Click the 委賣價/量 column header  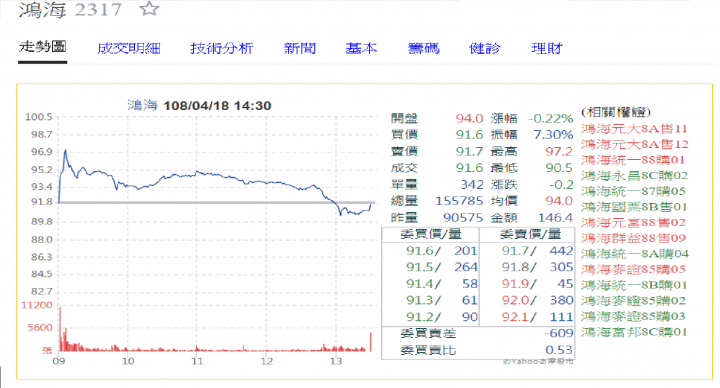tap(530, 234)
